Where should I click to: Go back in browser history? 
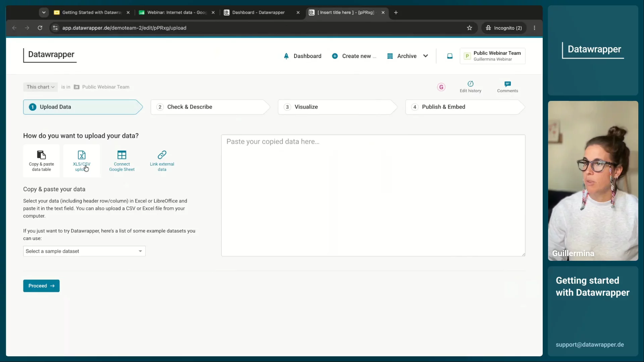(14, 28)
